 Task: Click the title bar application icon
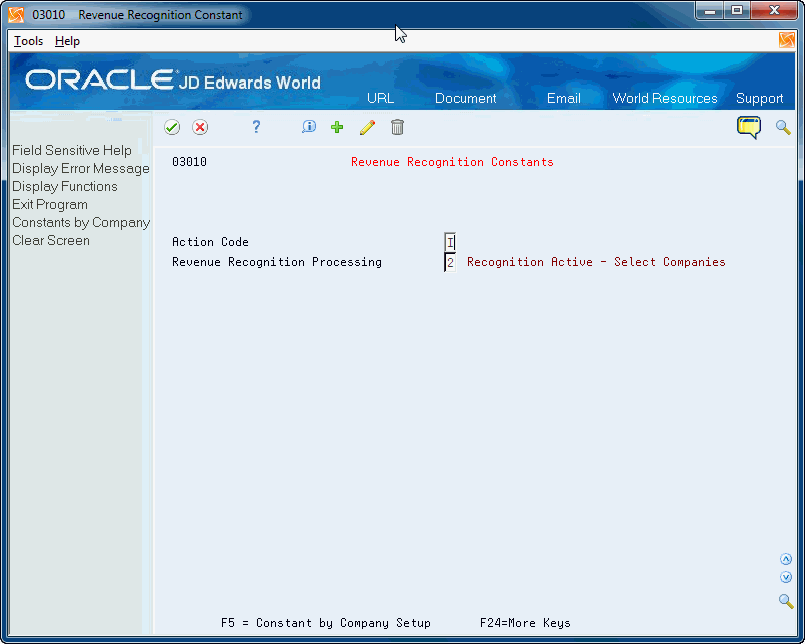coord(16,15)
